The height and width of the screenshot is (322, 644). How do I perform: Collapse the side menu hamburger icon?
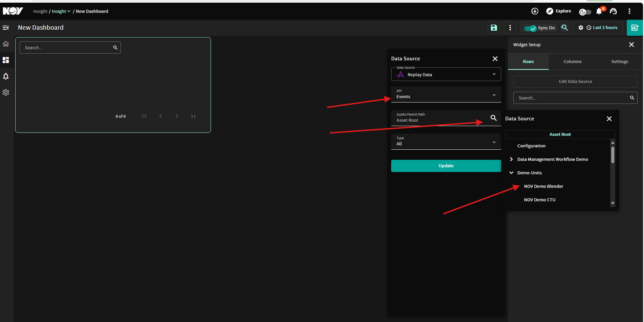click(6, 28)
